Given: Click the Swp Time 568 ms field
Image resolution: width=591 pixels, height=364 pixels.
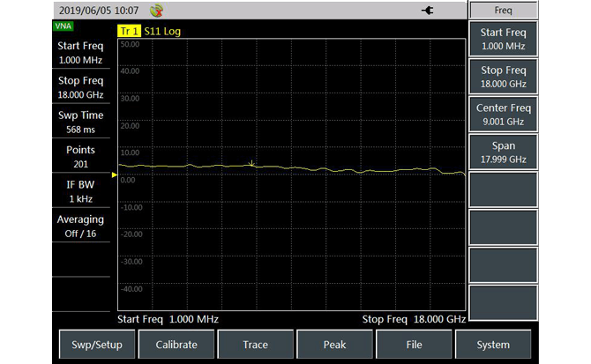Looking at the screenshot, I should [x=80, y=123].
